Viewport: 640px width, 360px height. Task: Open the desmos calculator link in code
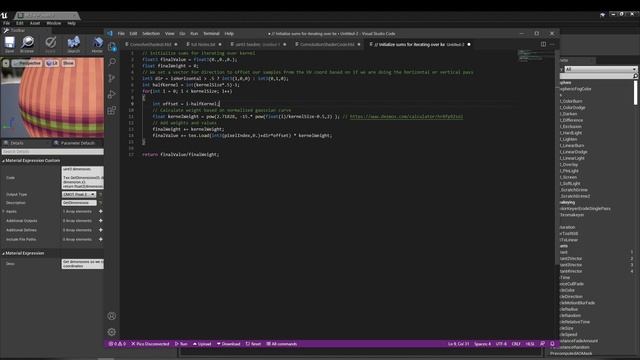pyautogui.click(x=406, y=116)
